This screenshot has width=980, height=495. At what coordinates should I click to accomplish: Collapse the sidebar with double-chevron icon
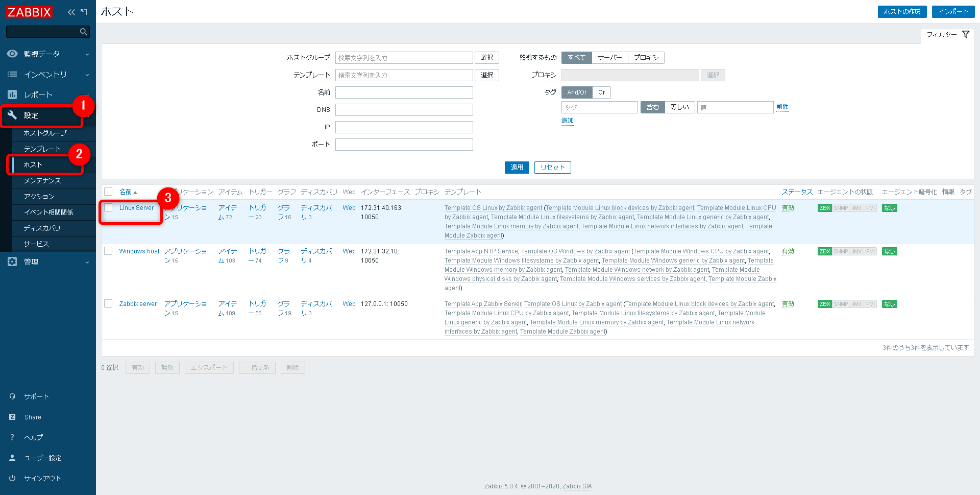(x=71, y=12)
